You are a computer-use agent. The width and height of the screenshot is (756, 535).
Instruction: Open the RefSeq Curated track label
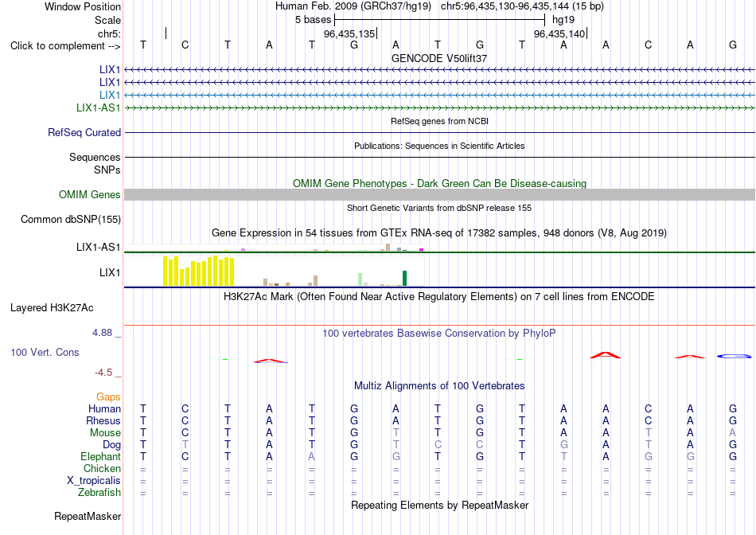coord(84,133)
